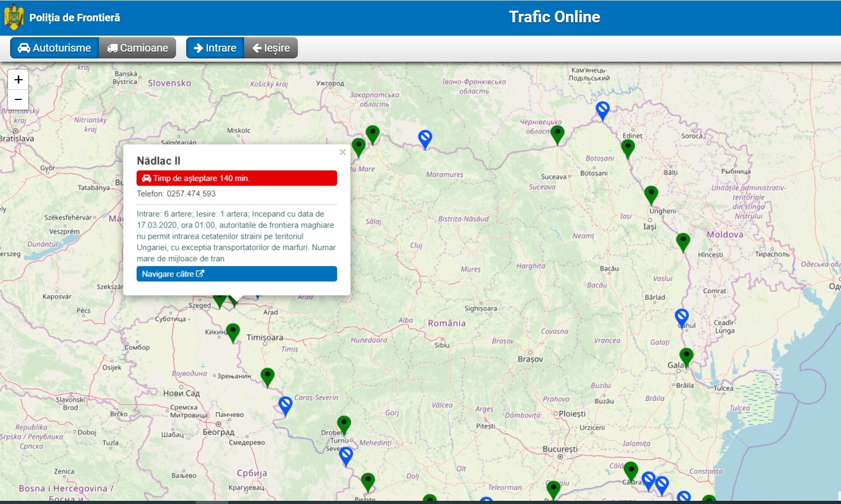Select blue closed marker in Maramureș

(x=424, y=139)
